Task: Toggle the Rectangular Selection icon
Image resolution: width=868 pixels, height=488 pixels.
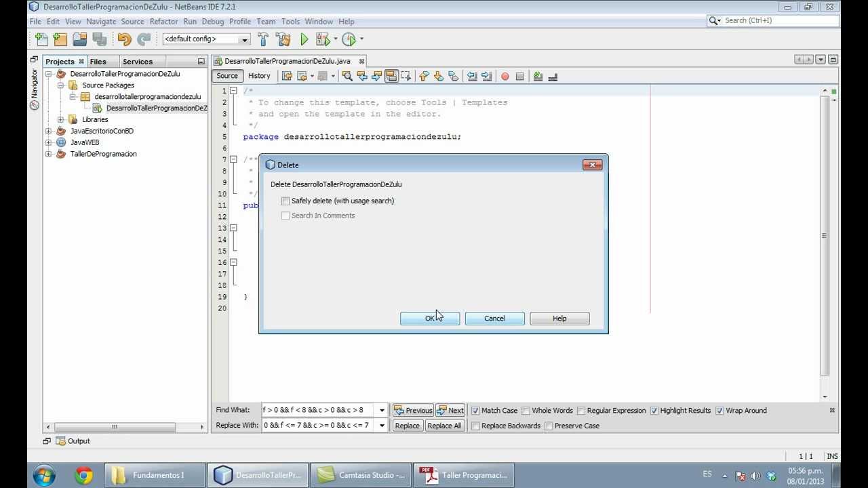Action: tap(406, 77)
